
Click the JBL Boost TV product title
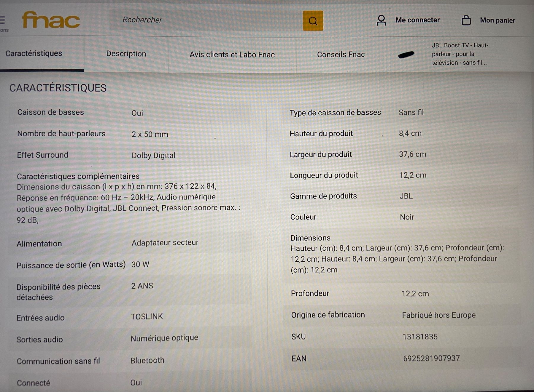coord(460,54)
